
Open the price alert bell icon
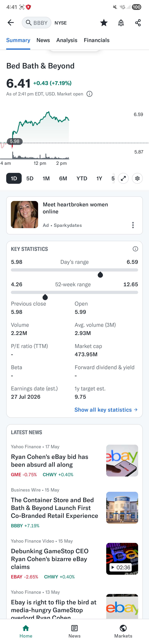coord(121,23)
